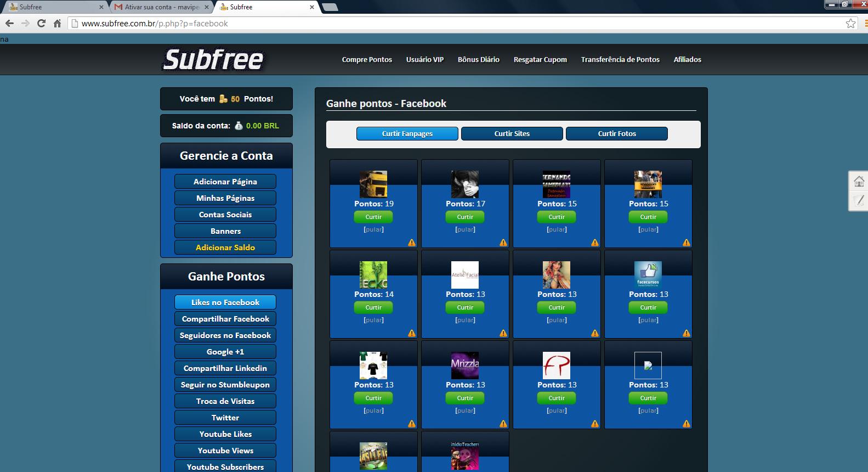Reload the page with refresh icon
This screenshot has width=868, height=472.
[x=41, y=23]
